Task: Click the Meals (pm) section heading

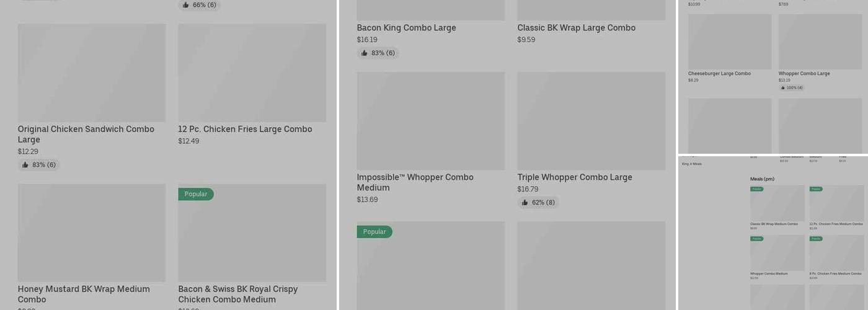Action: click(x=762, y=179)
